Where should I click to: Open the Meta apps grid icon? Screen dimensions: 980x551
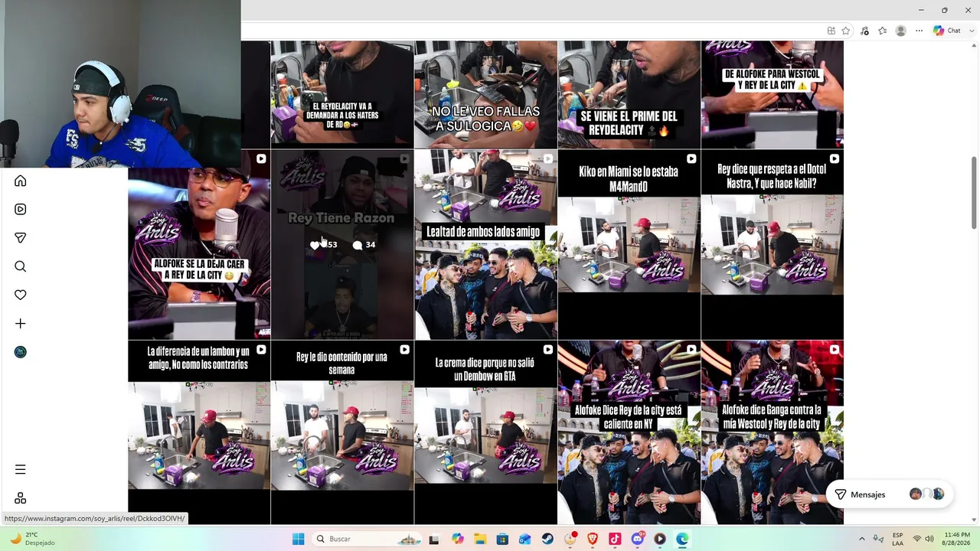coord(21,498)
